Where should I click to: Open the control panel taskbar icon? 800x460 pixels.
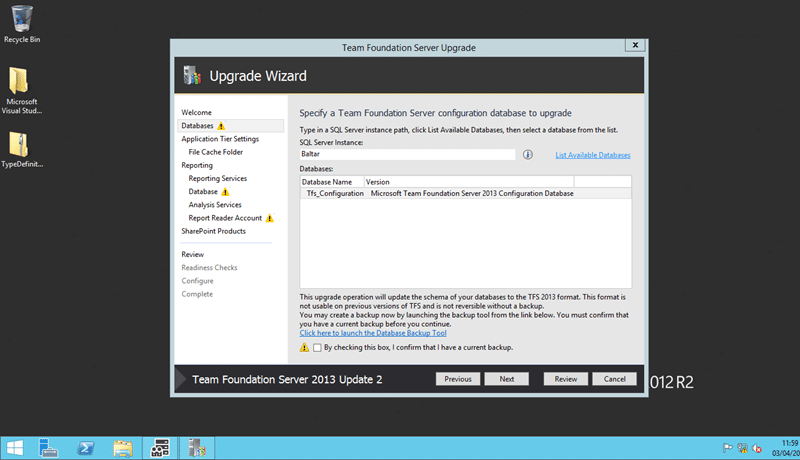point(160,448)
